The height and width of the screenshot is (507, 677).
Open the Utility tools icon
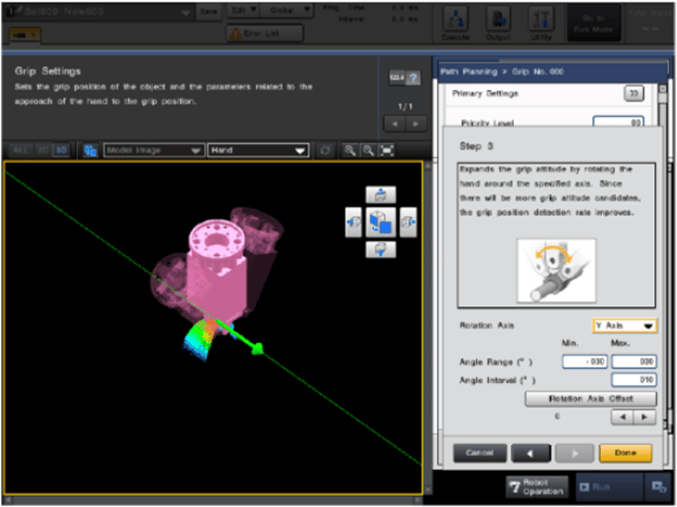(x=541, y=22)
